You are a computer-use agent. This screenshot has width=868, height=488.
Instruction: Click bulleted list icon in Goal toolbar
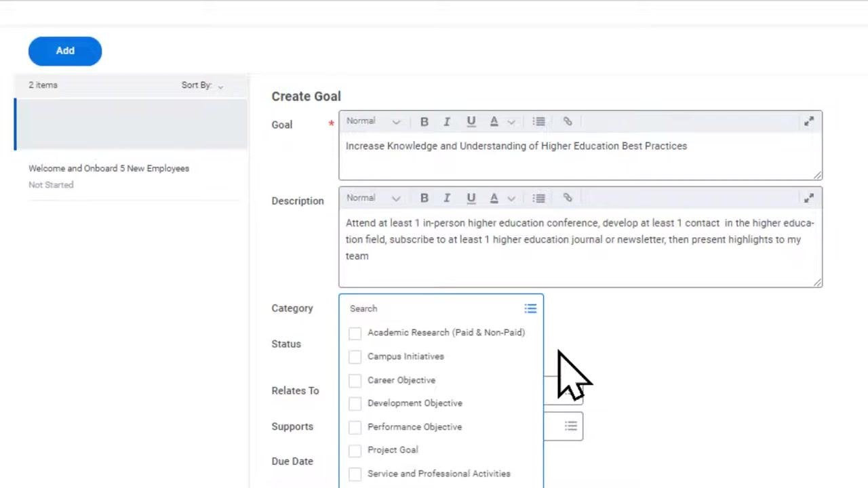tap(538, 121)
